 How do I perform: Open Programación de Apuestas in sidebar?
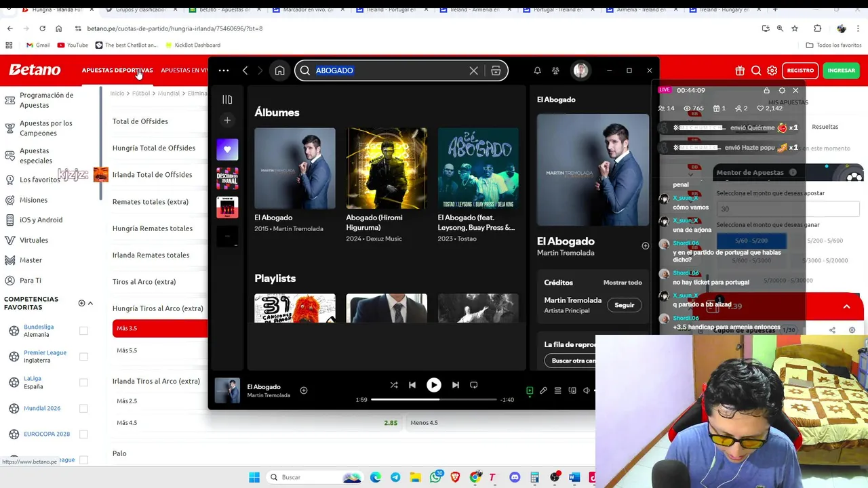[46, 100]
